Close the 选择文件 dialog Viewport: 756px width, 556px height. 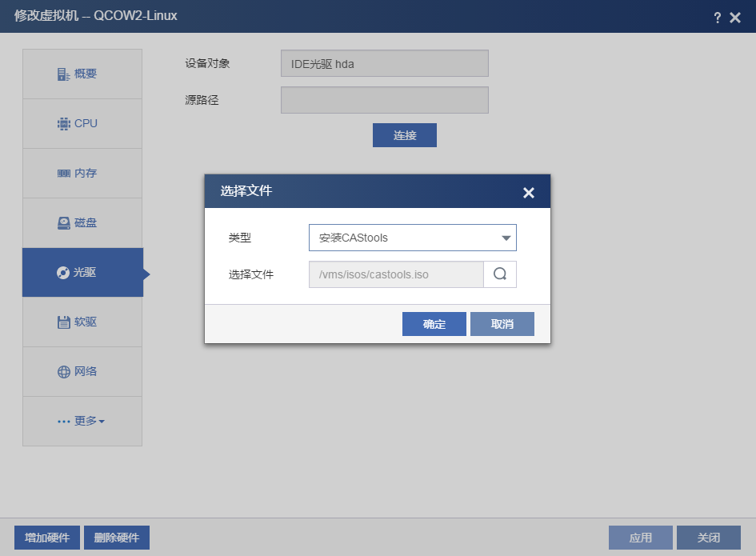pyautogui.click(x=528, y=193)
